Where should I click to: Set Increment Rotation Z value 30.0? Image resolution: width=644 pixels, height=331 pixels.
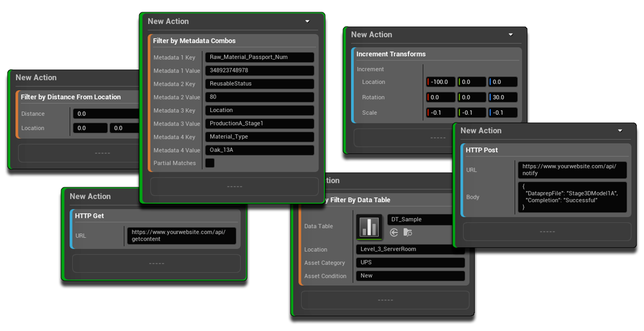(x=503, y=97)
